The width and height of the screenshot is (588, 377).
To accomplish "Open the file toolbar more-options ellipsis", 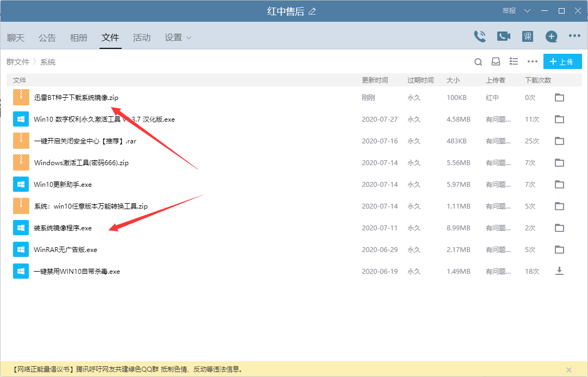I will [x=533, y=61].
